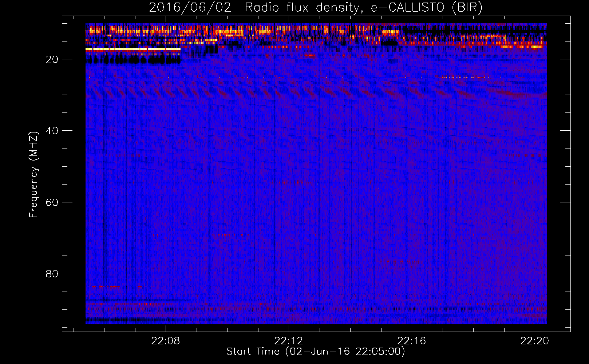This screenshot has height=364, width=589.
Task: Click the bright yellow-white band near 17 MHz
Action: coord(133,49)
